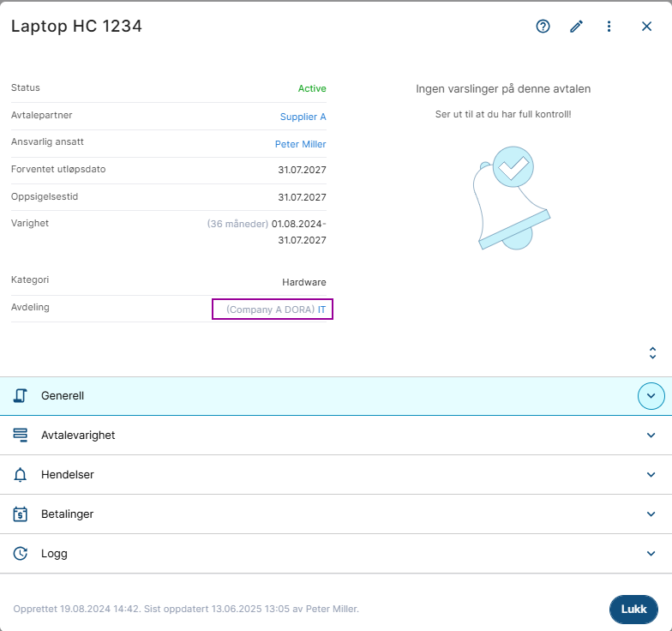672x631 pixels.
Task: Click the Betalinger calendar icon
Action: 21,514
